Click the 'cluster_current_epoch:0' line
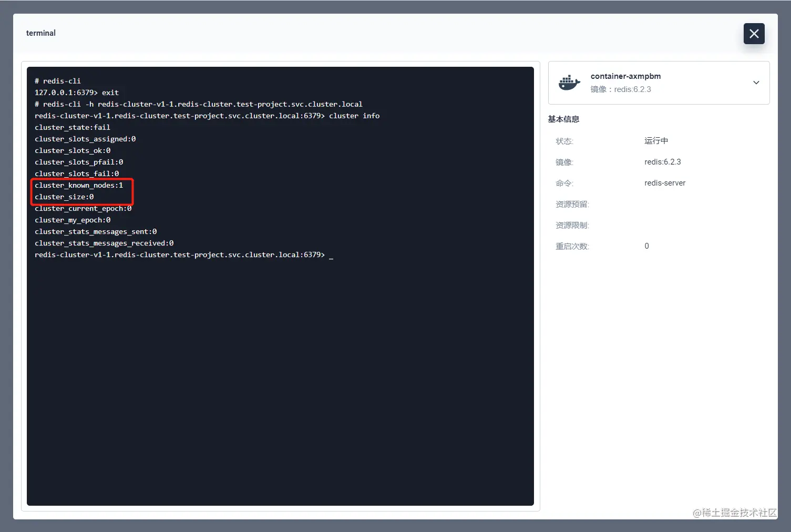Screen dimensions: 791x532 tap(83, 208)
